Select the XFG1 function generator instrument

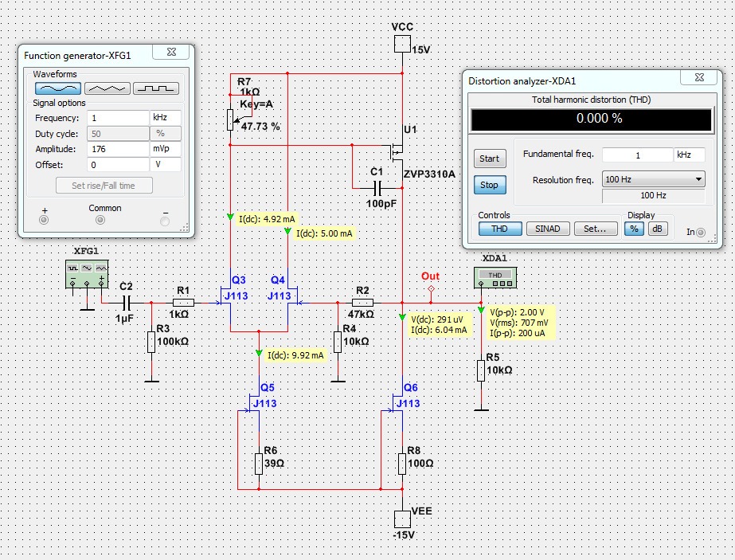point(87,274)
